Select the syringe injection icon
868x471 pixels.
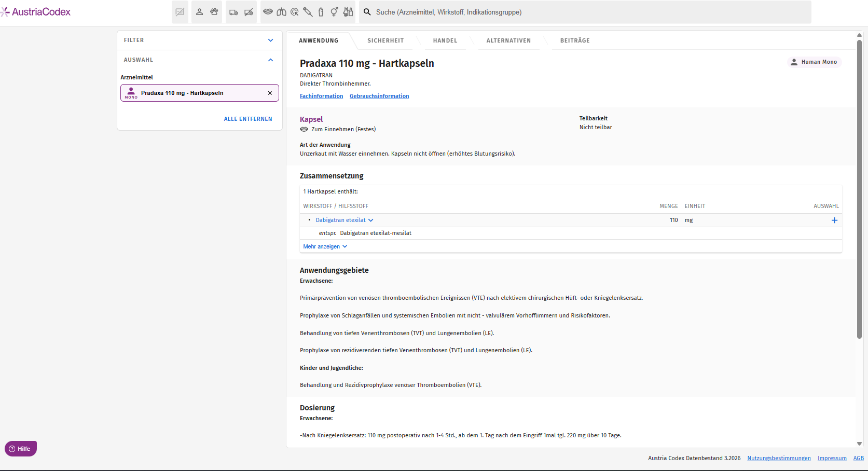[x=308, y=12]
